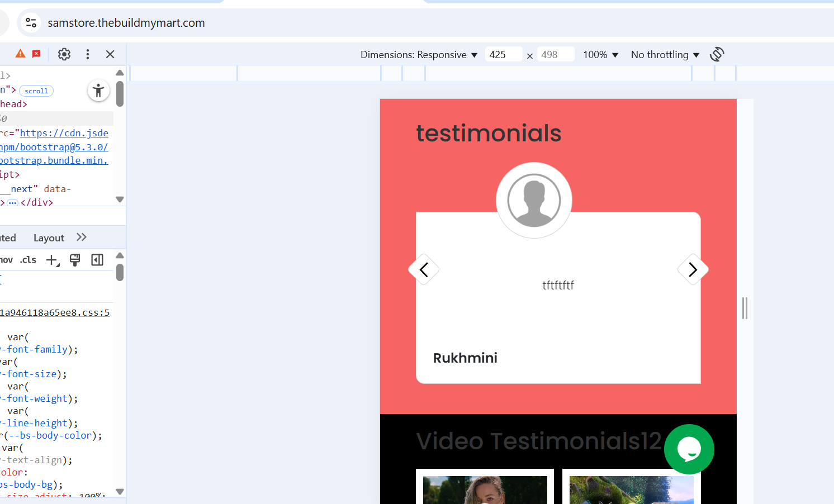The width and height of the screenshot is (834, 504).
Task: Click the s-body-bg CSS variable
Action: tap(26, 485)
